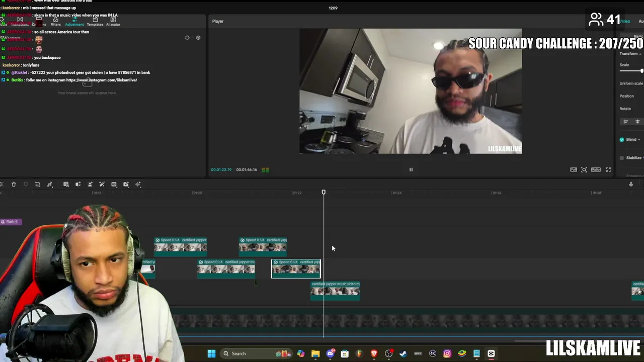Screen dimensions: 644x362
Task: Click the magic wand enhance icon
Action: pos(102,185)
